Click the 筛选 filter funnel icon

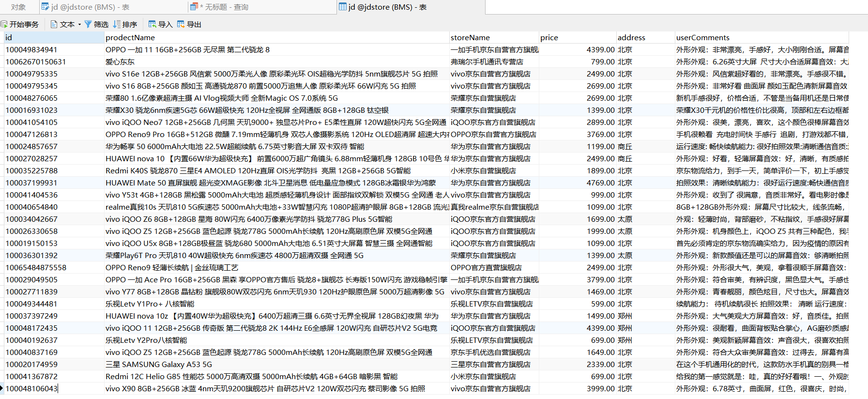[x=88, y=24]
